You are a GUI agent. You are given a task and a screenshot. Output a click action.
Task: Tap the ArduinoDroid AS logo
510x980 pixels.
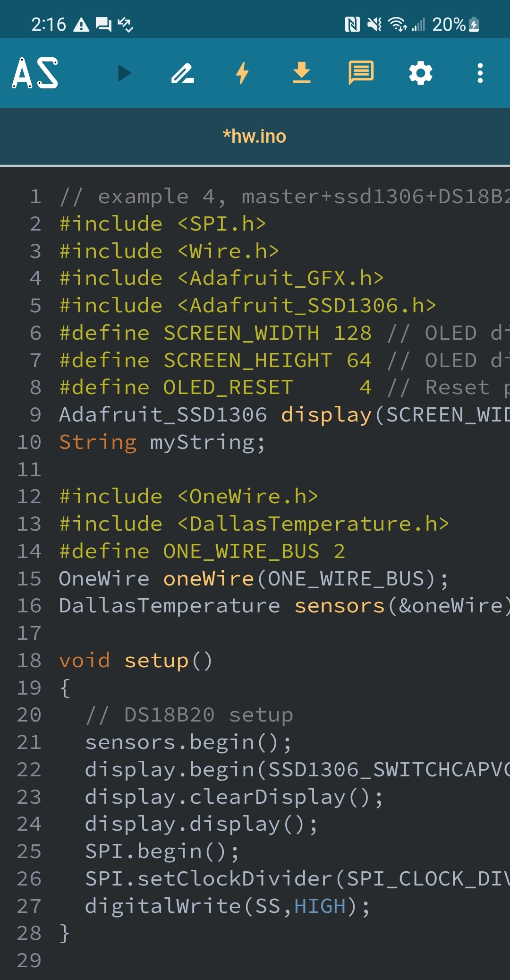click(x=35, y=73)
